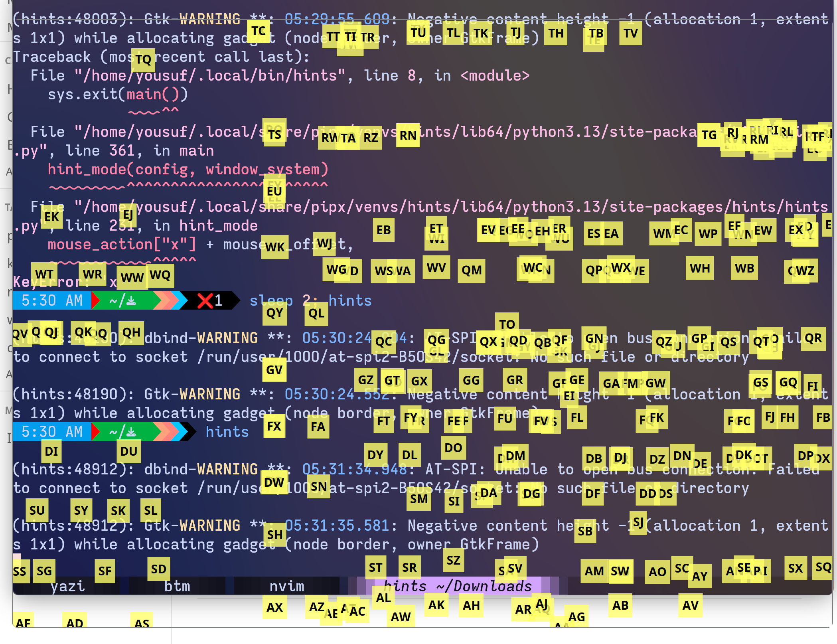Switch to the nvim terminal tab
Viewport: 837px width, 644px height.
286,586
